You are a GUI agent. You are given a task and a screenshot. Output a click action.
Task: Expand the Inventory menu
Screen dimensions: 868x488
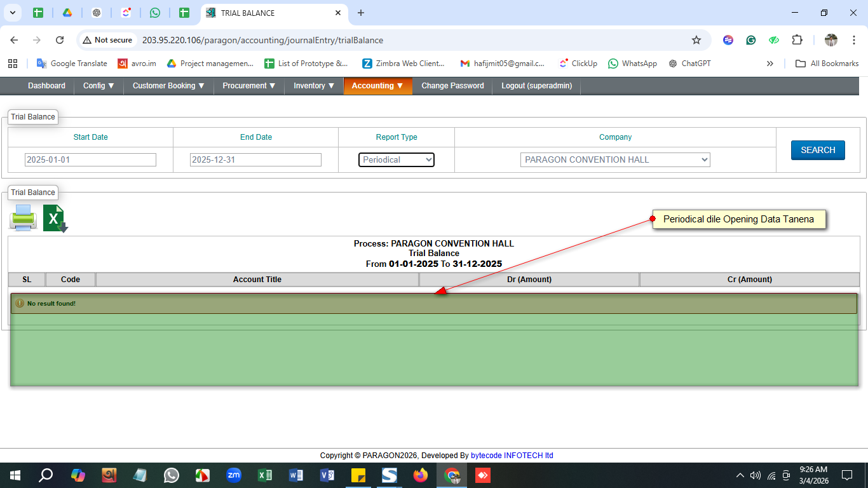(314, 86)
